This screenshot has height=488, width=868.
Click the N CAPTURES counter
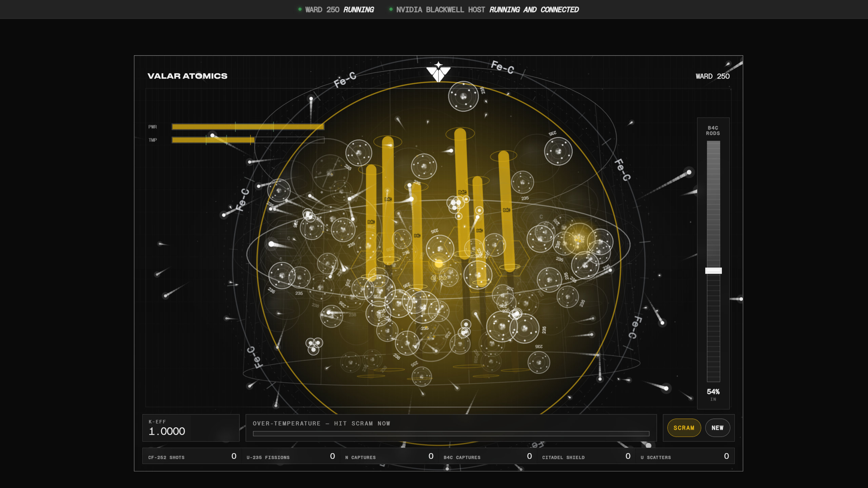tap(389, 456)
